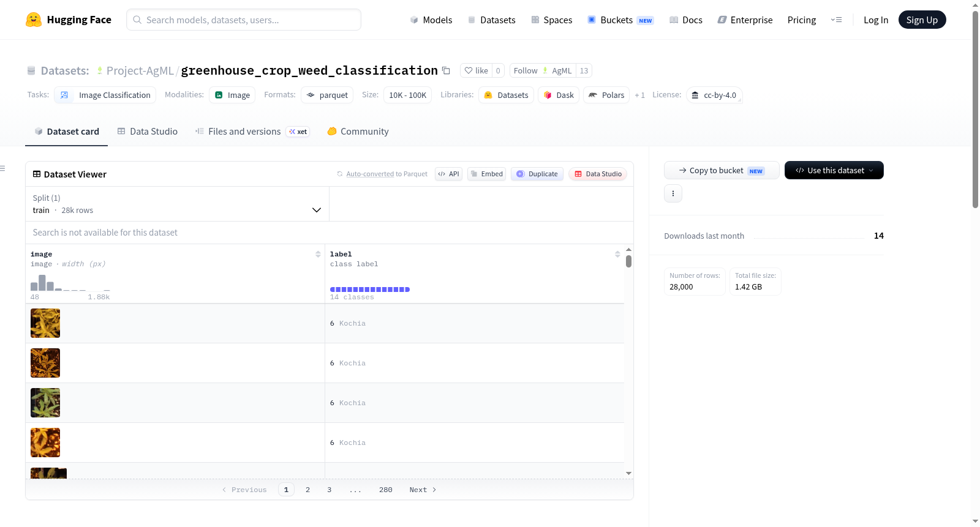Open the Auto-converted to Parquet link
This screenshot has width=980, height=527.
(x=386, y=174)
